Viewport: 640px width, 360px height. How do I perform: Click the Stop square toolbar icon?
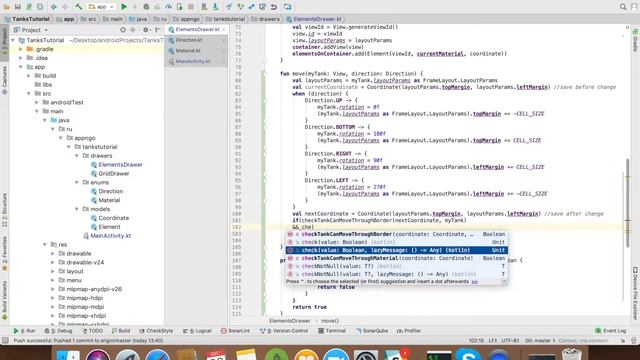[191, 7]
